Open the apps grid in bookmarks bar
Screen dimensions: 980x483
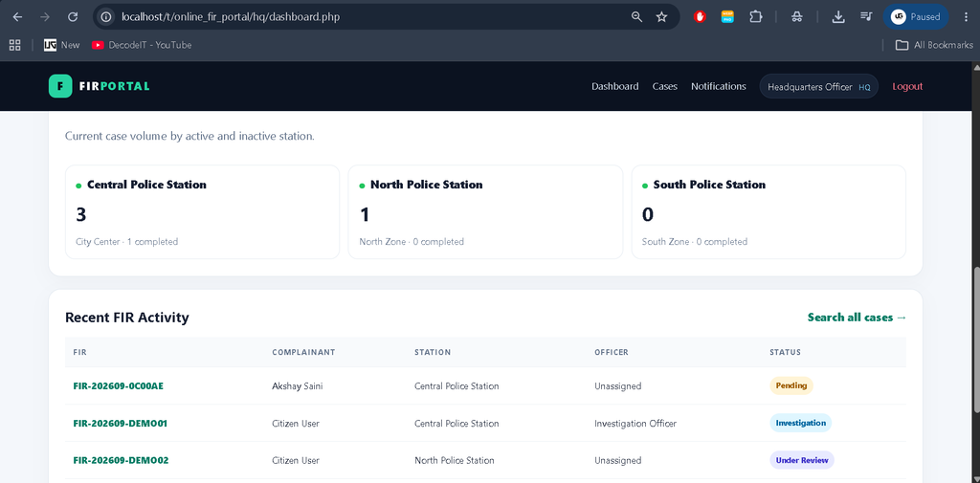click(x=14, y=45)
